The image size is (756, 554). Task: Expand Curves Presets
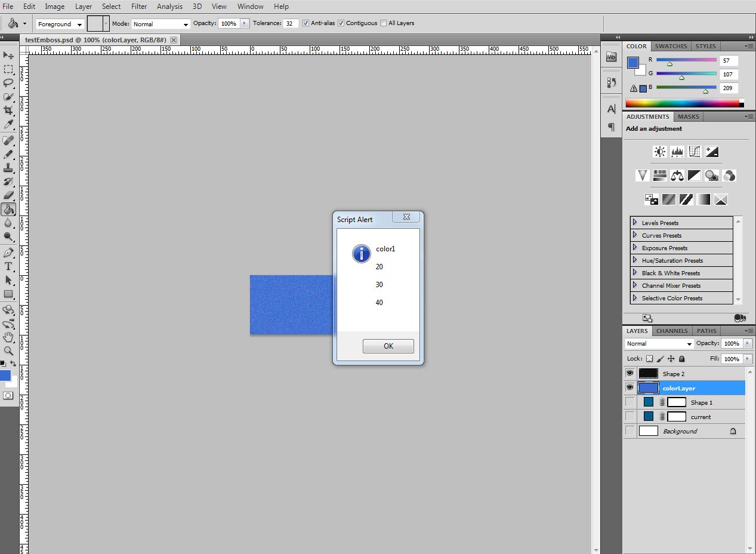[635, 235]
